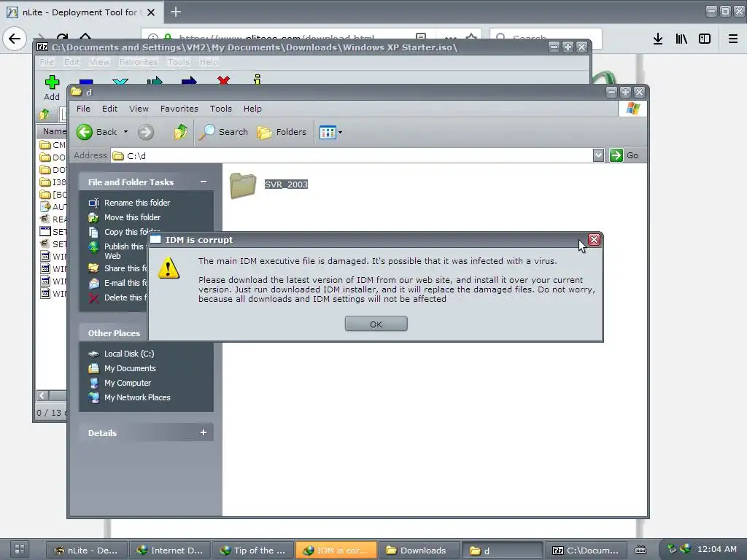Switch to nLite - De... taskbar item

point(87,551)
